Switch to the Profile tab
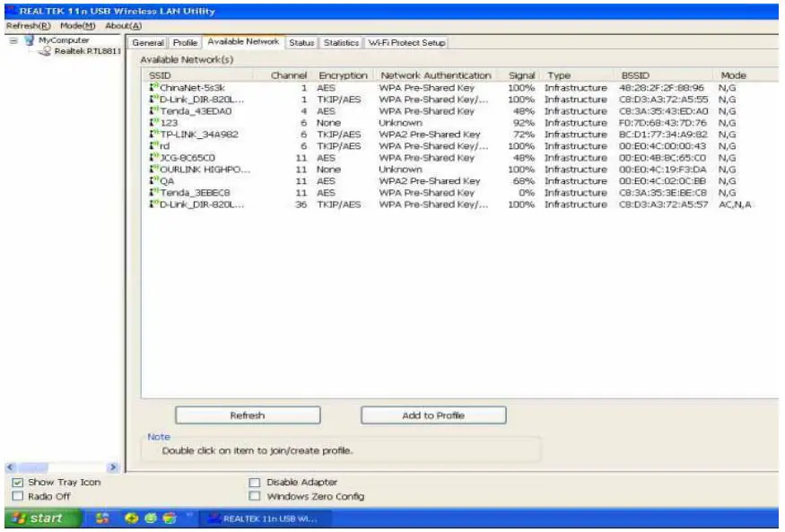 [x=185, y=43]
